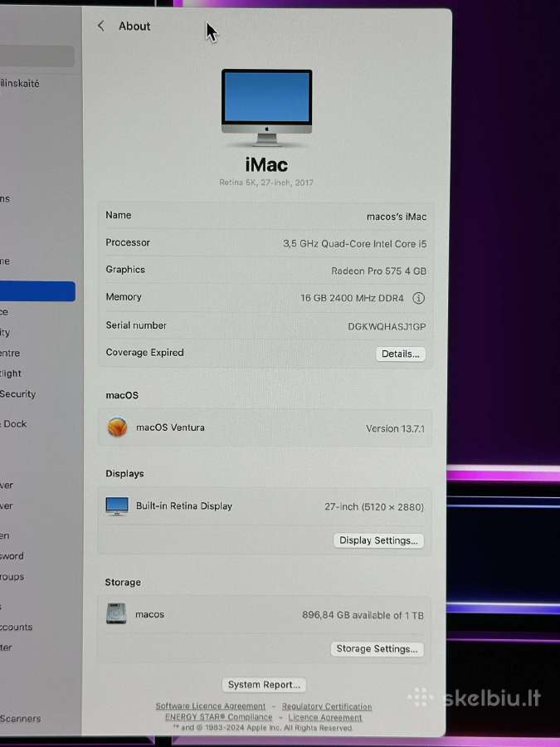Screen dimensions: 560x747
Task: Click the macos disk drive icon
Action: (116, 613)
